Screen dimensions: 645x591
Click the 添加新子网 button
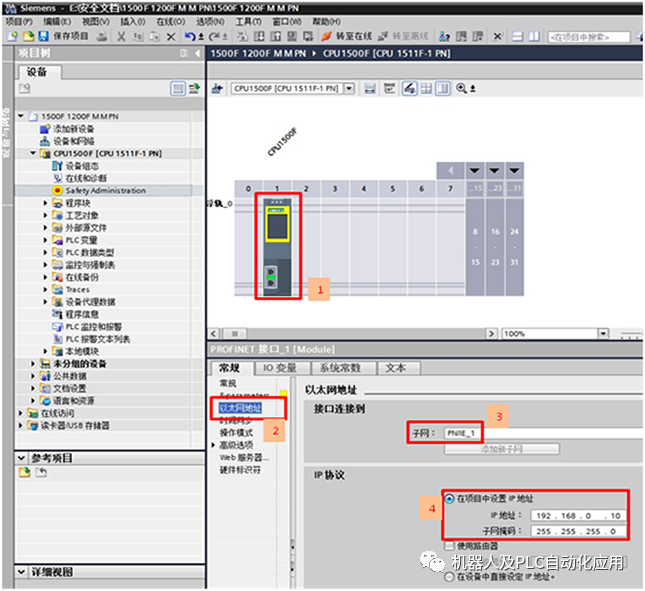point(502,449)
